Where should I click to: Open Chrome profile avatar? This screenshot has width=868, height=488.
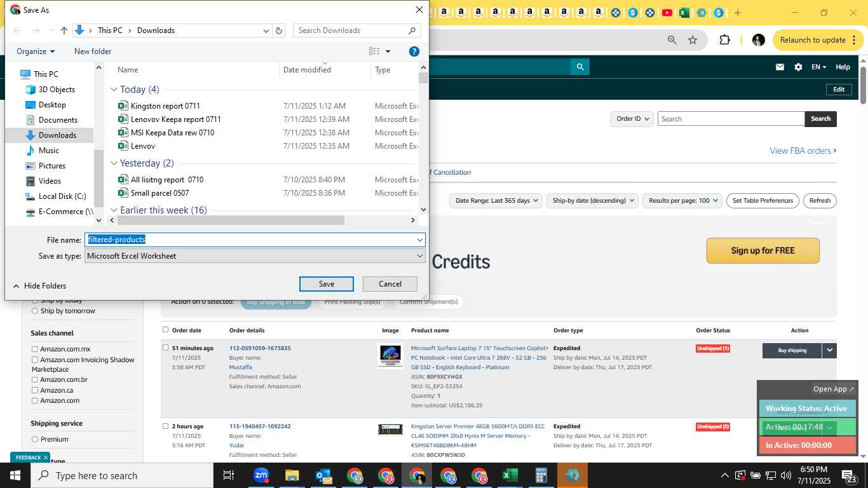click(758, 40)
